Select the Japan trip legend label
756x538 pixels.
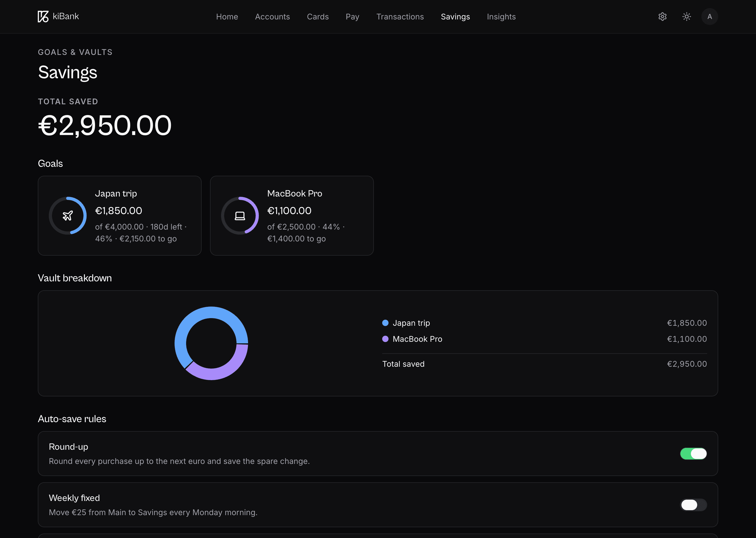411,323
